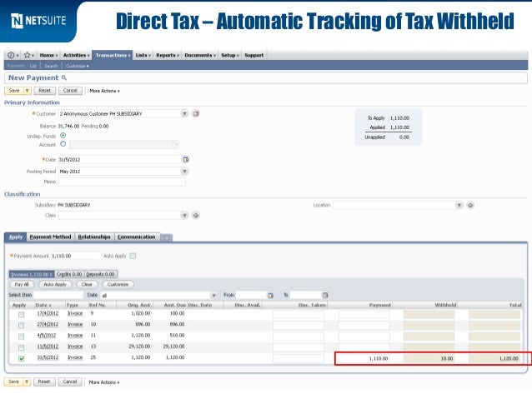Open the bottom Save button dropdown arrow

click(x=27, y=382)
